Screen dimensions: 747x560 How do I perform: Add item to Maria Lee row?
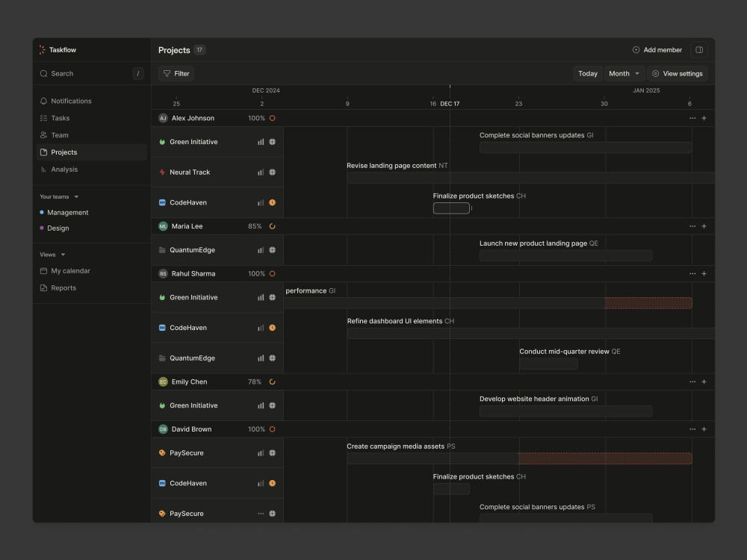(704, 226)
